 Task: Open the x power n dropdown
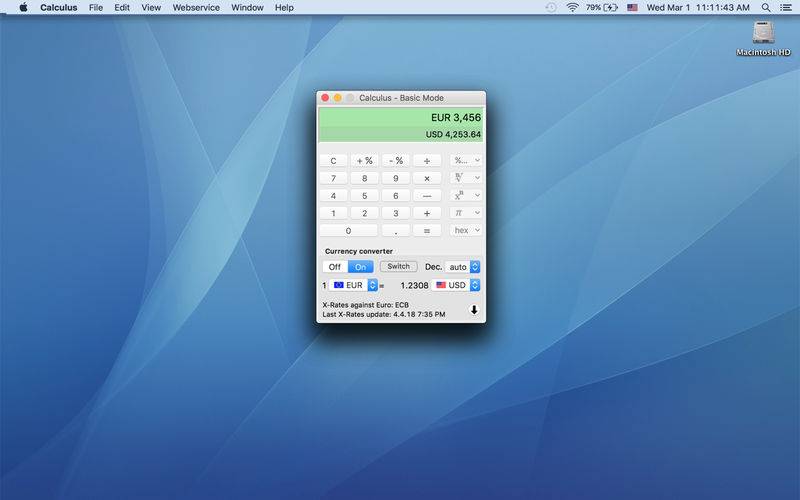click(466, 195)
